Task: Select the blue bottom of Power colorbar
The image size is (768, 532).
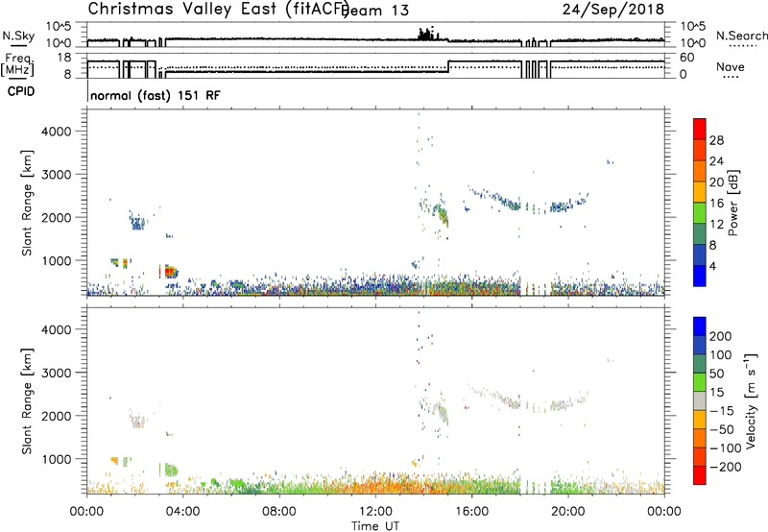Action: [x=700, y=276]
